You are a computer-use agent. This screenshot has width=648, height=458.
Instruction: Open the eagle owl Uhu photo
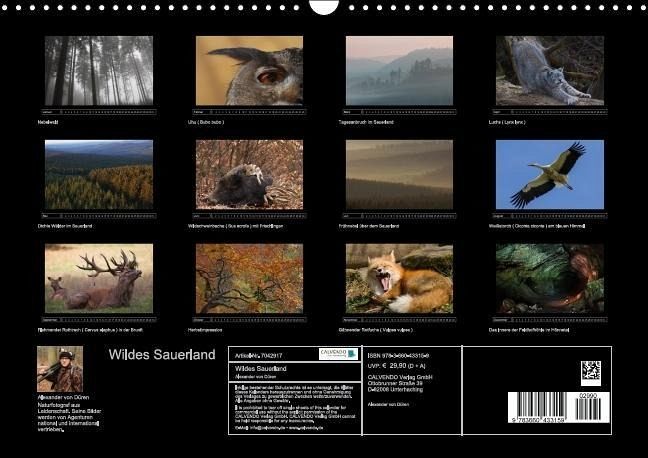[249, 70]
